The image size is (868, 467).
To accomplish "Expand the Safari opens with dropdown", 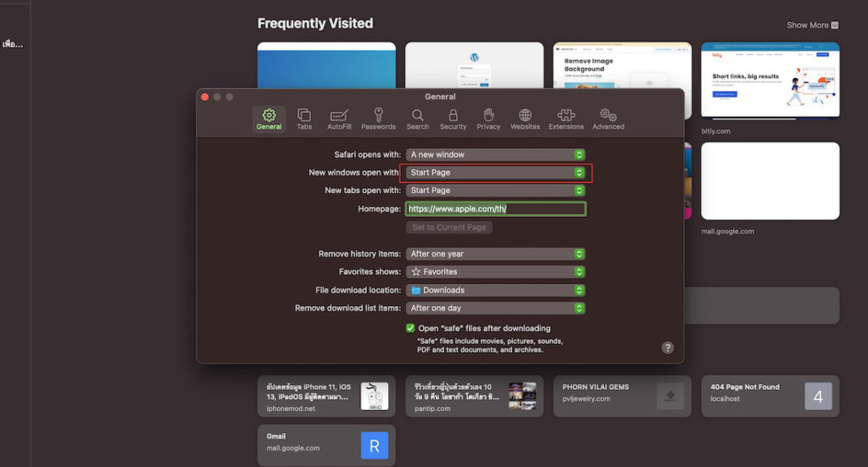I will pos(495,155).
